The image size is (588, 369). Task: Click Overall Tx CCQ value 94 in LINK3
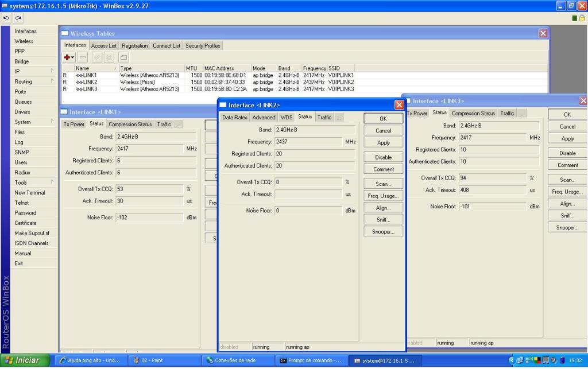click(x=492, y=178)
